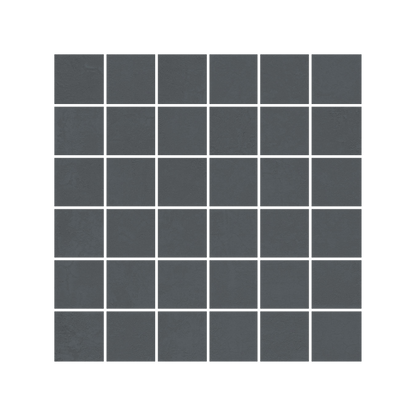Select the second tile in the fifth row
The width and height of the screenshot is (416, 416).
[131, 284]
